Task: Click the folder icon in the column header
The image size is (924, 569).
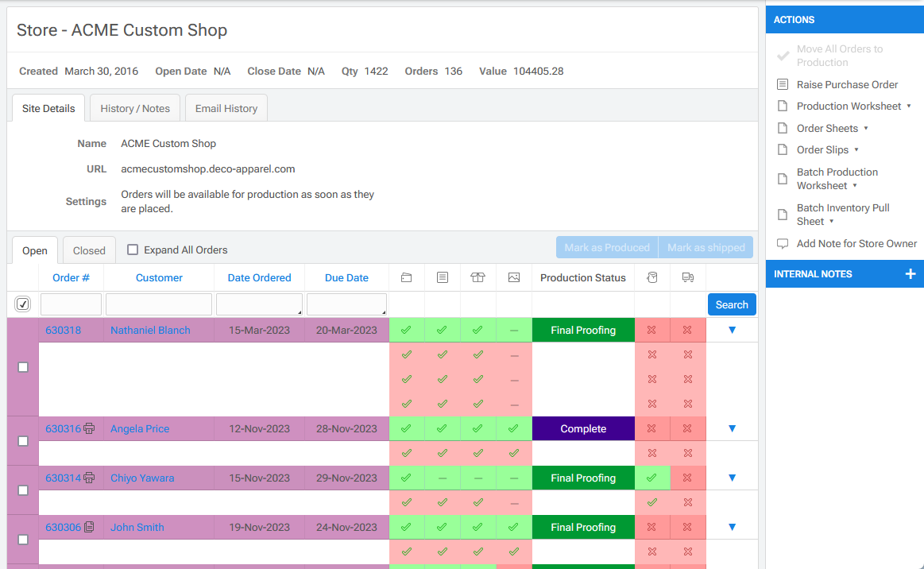Action: pyautogui.click(x=406, y=277)
